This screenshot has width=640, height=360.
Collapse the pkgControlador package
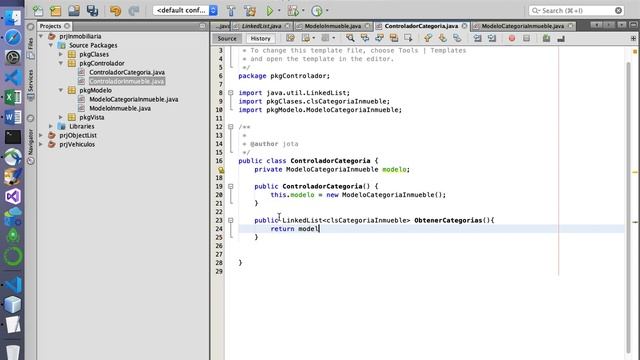coord(60,63)
